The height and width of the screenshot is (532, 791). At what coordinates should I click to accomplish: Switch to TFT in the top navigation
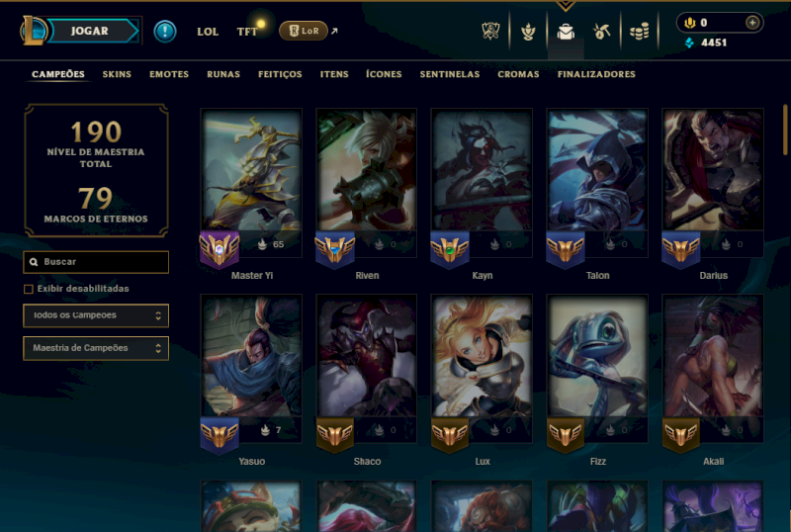click(x=247, y=32)
